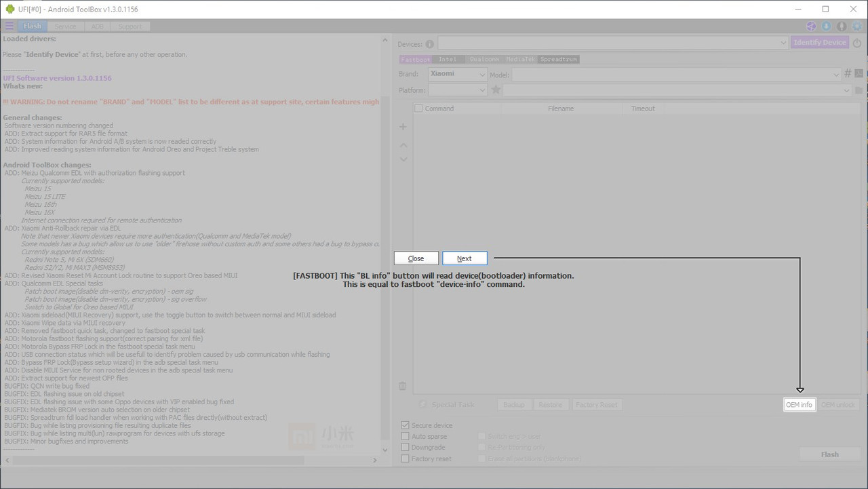Click the purple share icon in header
Viewport: 868px width, 489px height.
[x=811, y=26]
